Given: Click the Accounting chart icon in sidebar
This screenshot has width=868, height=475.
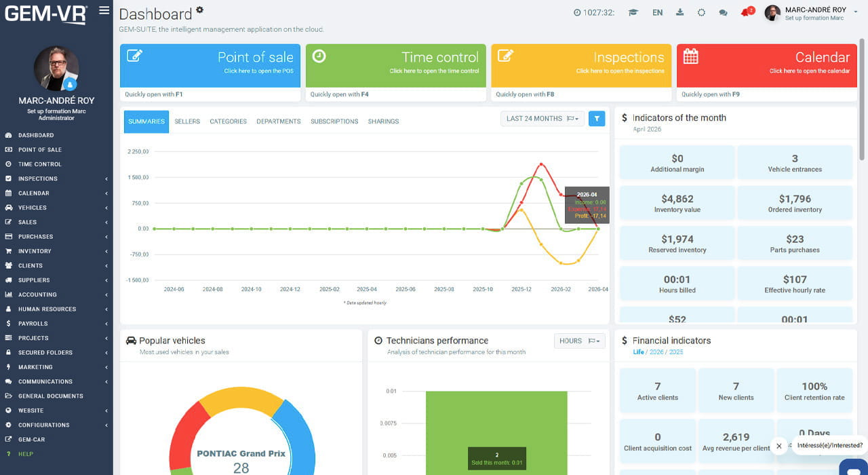Looking at the screenshot, I should pyautogui.click(x=8, y=294).
